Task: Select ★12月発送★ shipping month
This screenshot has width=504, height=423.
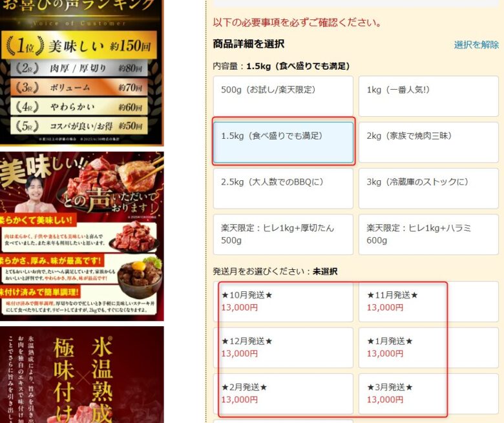Action: [283, 347]
